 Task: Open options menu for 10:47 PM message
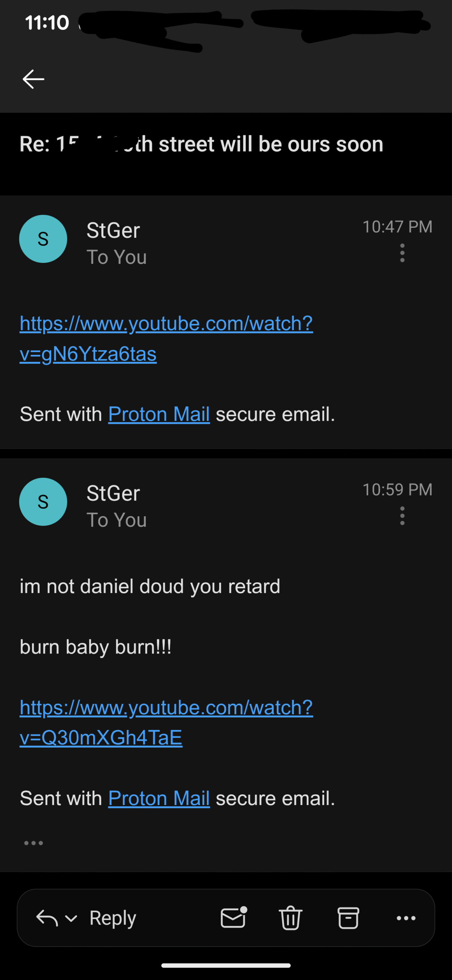(x=402, y=253)
